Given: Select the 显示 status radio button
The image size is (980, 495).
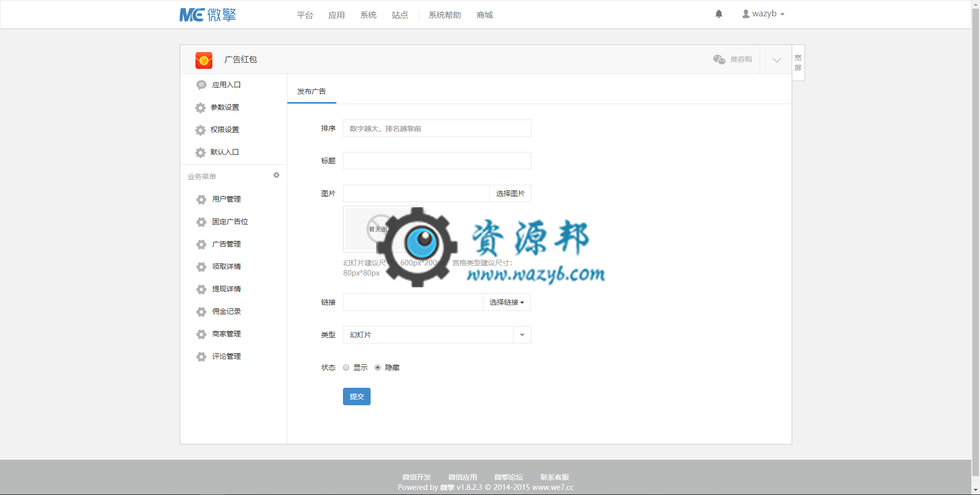Looking at the screenshot, I should tap(346, 367).
